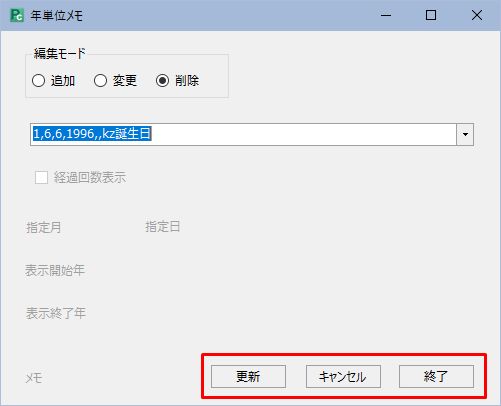Choose the 変更 edit mode option
Viewport: 501px width, 406px height.
[x=100, y=81]
